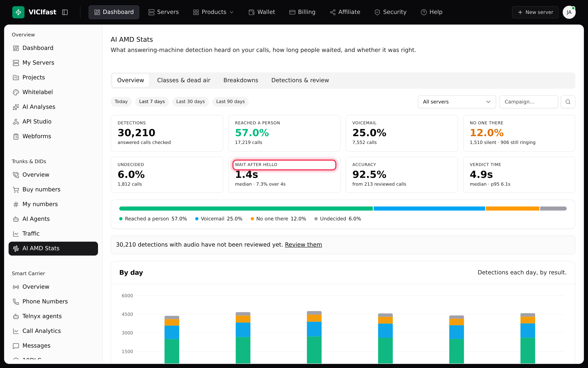Click the New server button
The width and height of the screenshot is (588, 368).
tap(535, 12)
